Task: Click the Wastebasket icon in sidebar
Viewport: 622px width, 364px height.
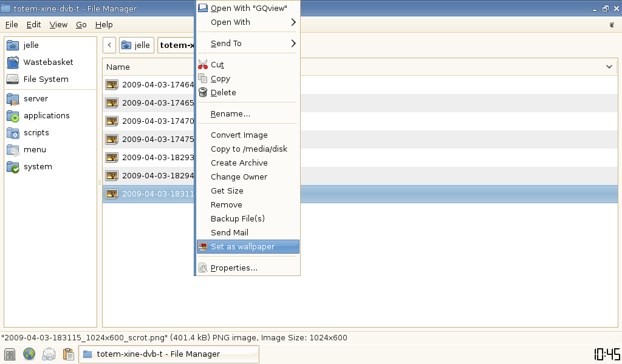Action: [x=13, y=62]
